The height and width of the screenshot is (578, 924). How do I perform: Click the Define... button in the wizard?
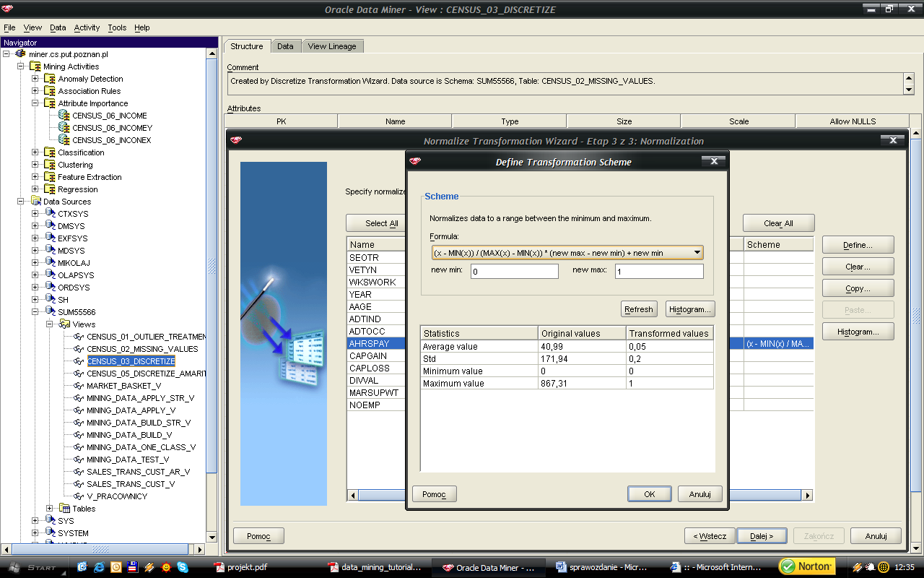point(858,245)
